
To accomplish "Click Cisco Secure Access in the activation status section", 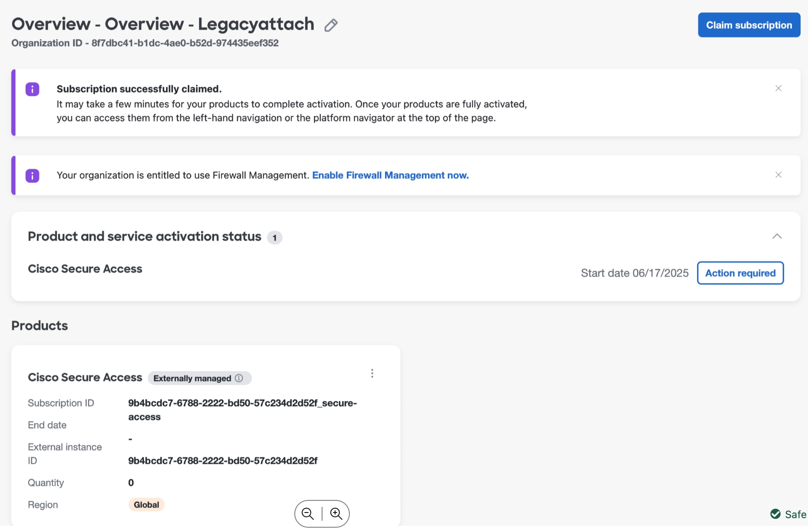I will [x=85, y=269].
